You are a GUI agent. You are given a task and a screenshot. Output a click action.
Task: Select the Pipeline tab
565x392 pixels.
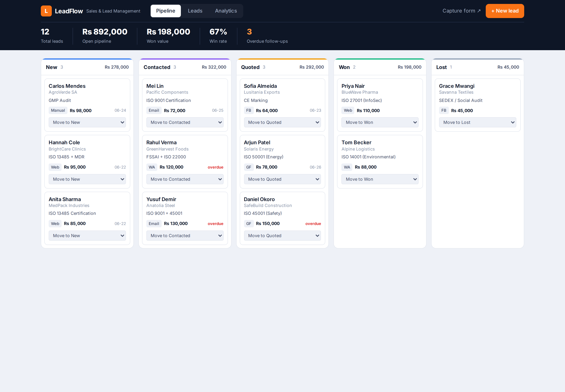[x=165, y=11]
